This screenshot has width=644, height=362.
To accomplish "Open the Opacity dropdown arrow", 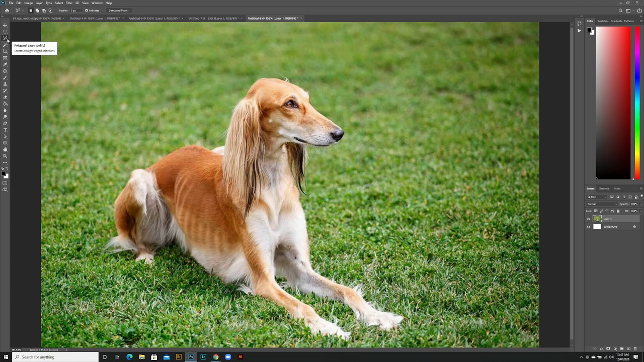I will coord(641,204).
